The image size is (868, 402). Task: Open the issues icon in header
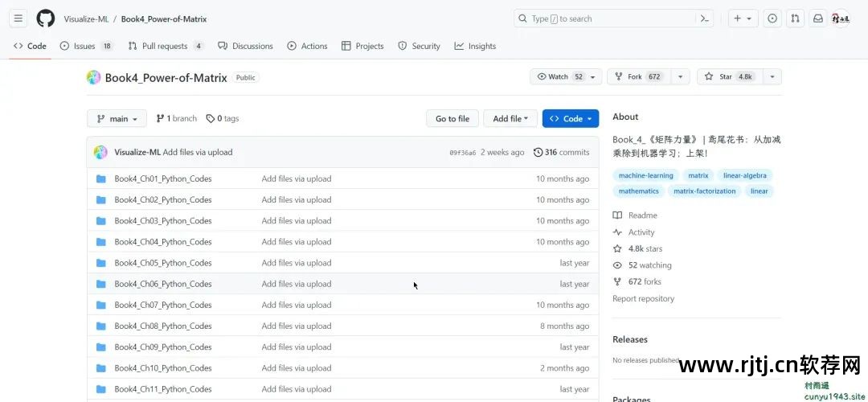pyautogui.click(x=772, y=18)
